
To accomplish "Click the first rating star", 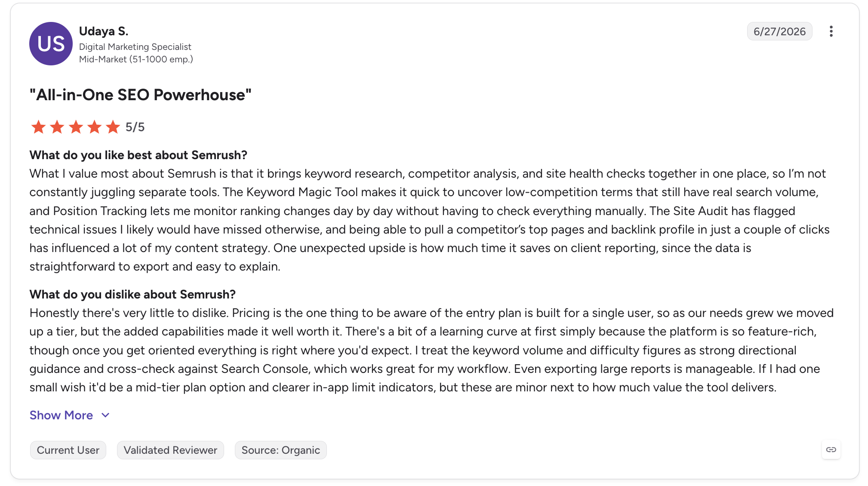I will (38, 127).
